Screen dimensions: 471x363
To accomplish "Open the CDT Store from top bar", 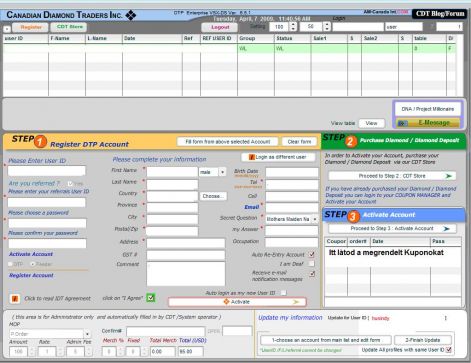I will pyautogui.click(x=69, y=27).
